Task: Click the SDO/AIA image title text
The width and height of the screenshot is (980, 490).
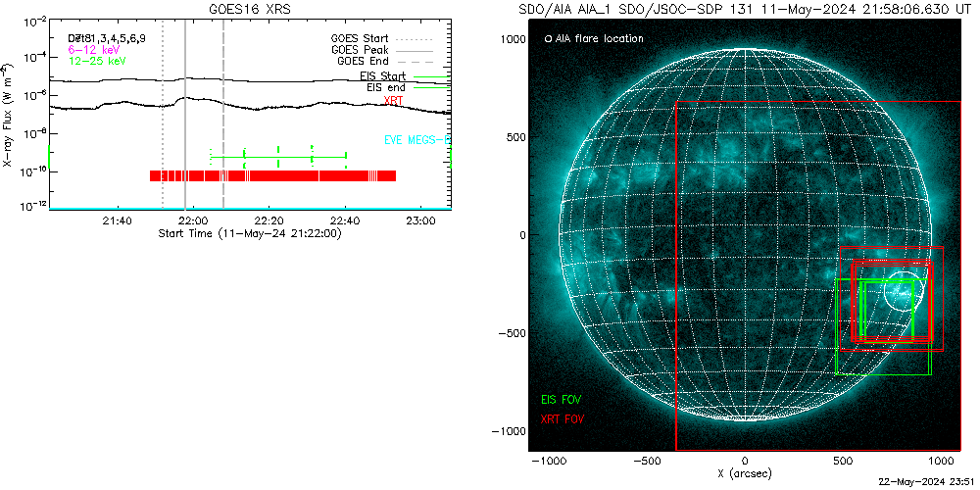Action: click(745, 10)
